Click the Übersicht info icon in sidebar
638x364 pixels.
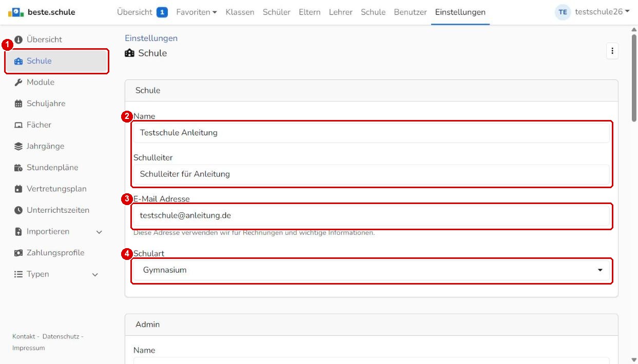pyautogui.click(x=18, y=39)
